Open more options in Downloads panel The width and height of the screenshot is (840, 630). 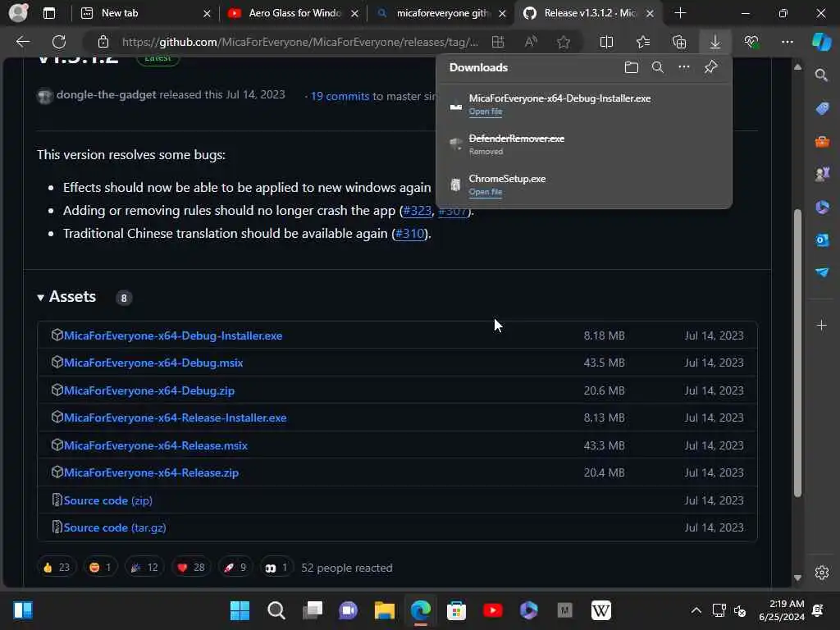(684, 67)
